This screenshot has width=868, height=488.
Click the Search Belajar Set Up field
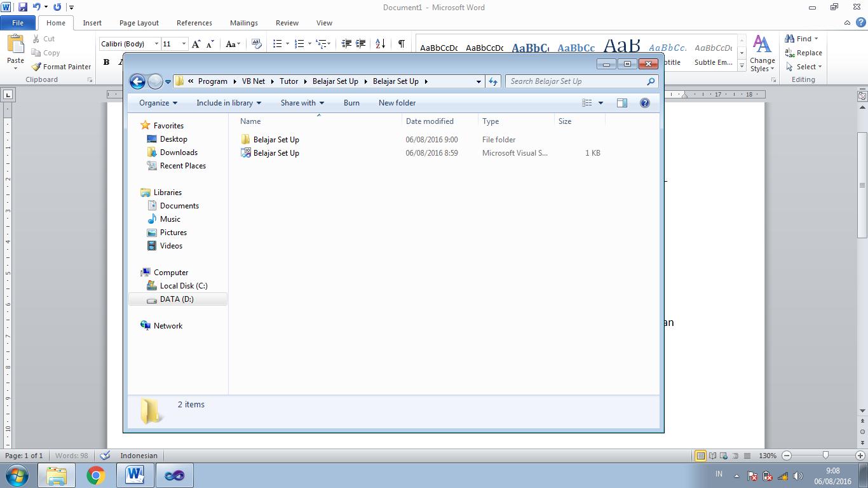click(x=581, y=81)
